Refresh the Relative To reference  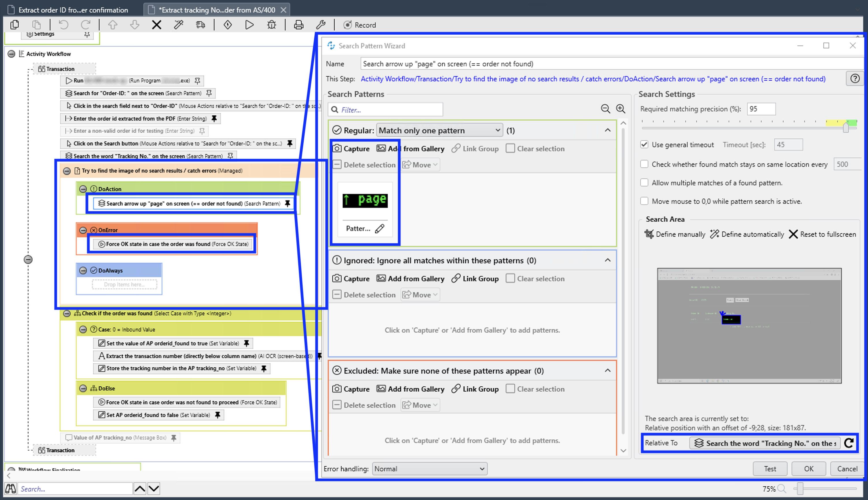[x=849, y=443]
